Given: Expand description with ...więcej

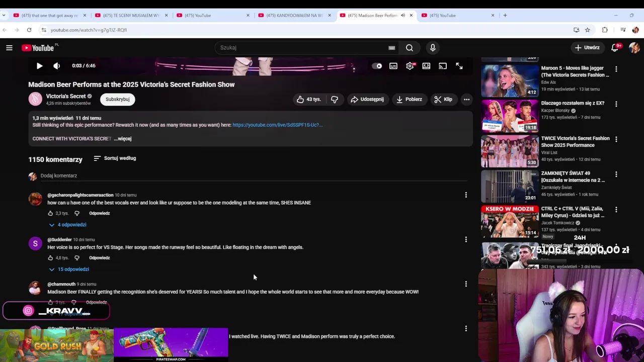Looking at the screenshot, I should tap(123, 138).
